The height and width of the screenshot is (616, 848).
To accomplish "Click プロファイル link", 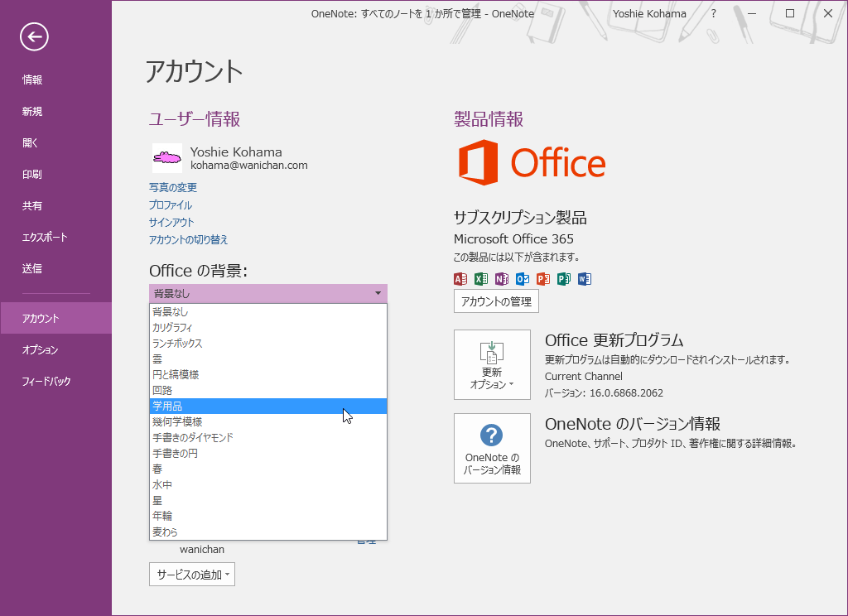I will click(x=171, y=205).
